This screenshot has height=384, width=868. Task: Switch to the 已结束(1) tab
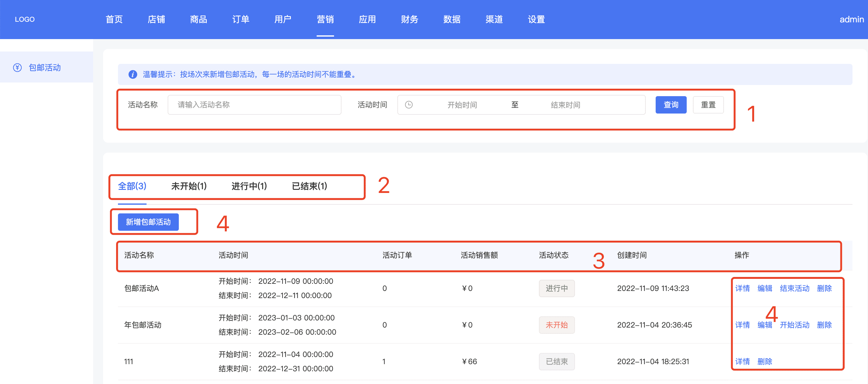point(309,186)
